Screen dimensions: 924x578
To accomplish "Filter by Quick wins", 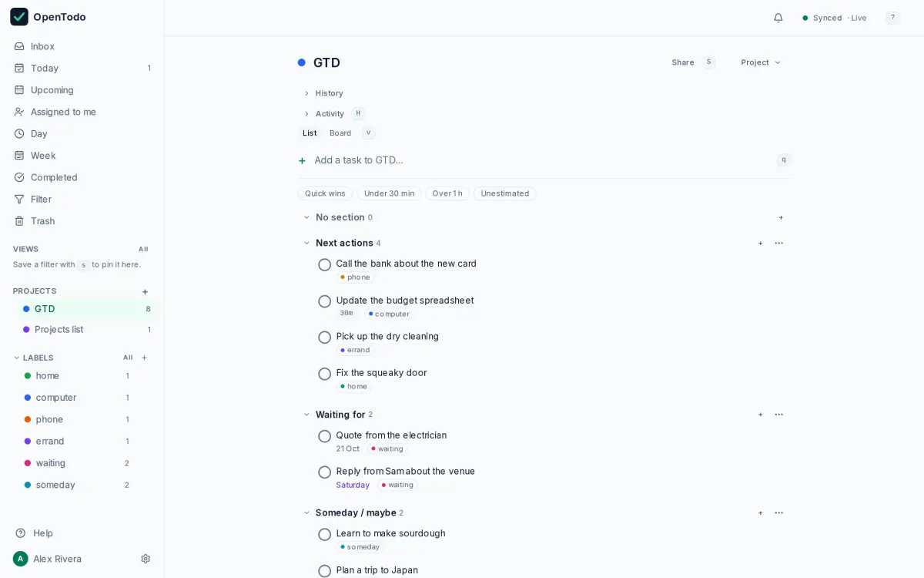I will pyautogui.click(x=325, y=193).
